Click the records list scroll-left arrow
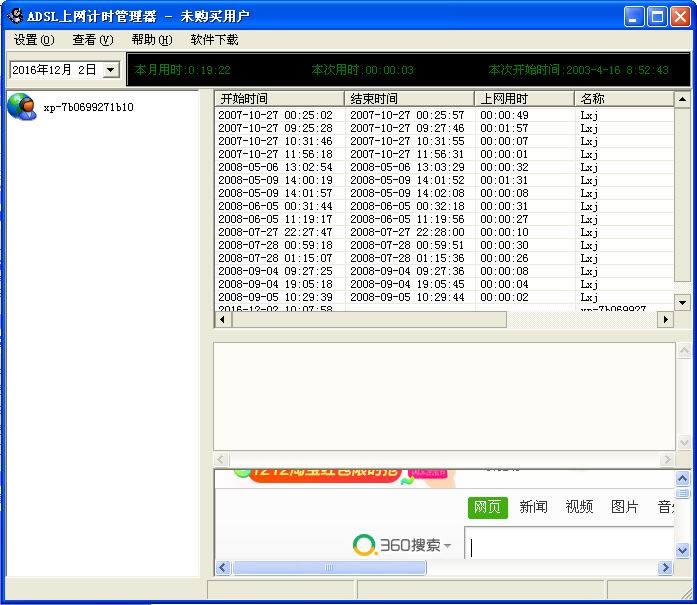This screenshot has height=605, width=697. coord(222,319)
